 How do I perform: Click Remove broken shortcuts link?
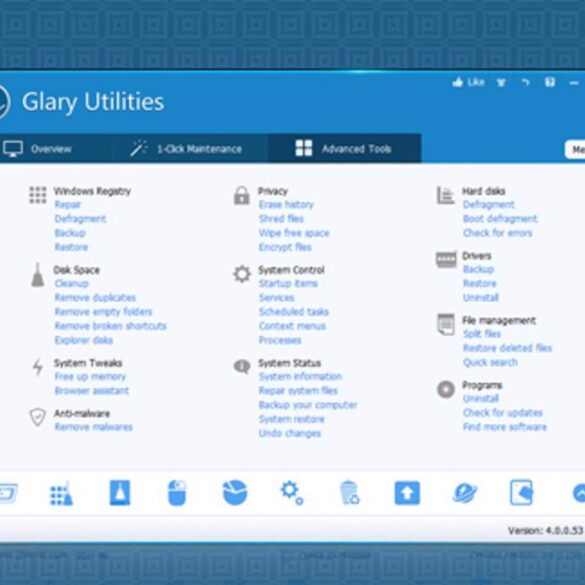[110, 326]
